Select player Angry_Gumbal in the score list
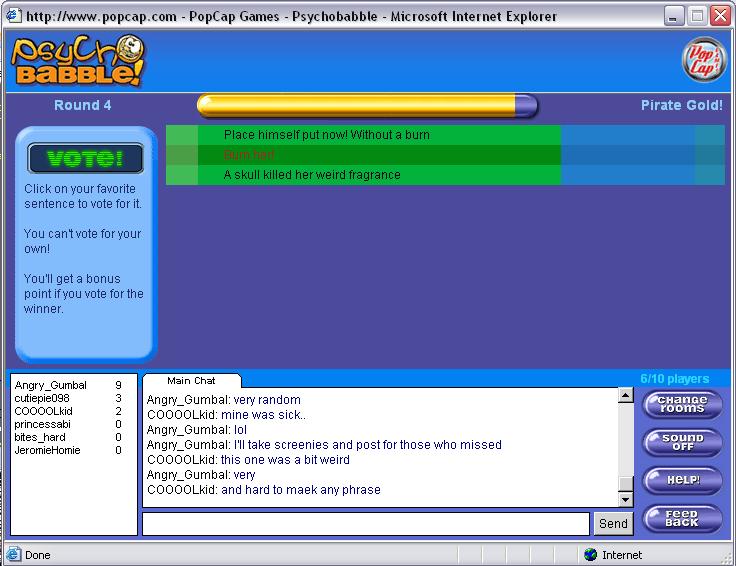 [68, 385]
